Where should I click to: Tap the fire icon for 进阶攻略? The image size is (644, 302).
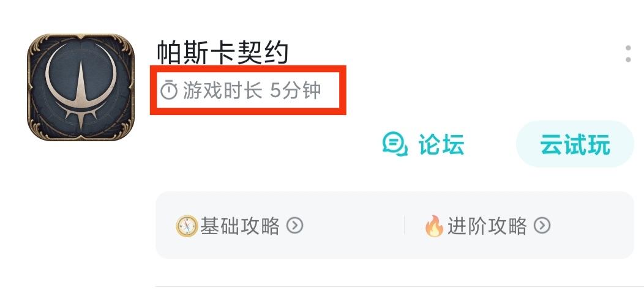click(434, 226)
